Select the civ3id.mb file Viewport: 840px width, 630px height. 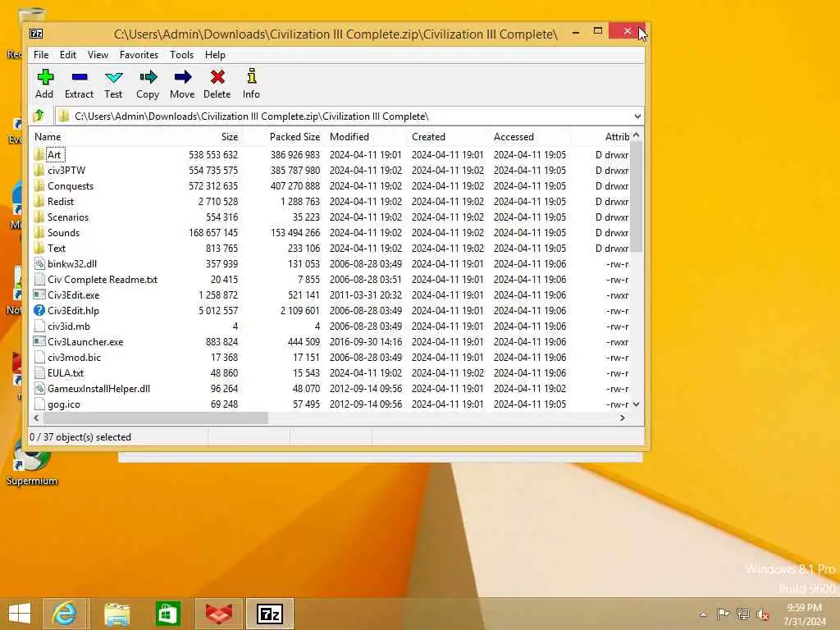(x=69, y=326)
